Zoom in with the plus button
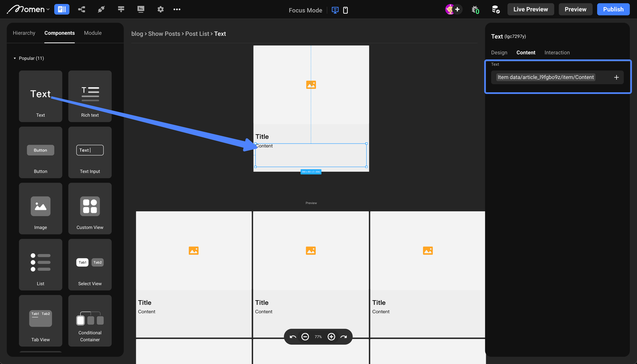This screenshot has height=364, width=637. [x=331, y=337]
